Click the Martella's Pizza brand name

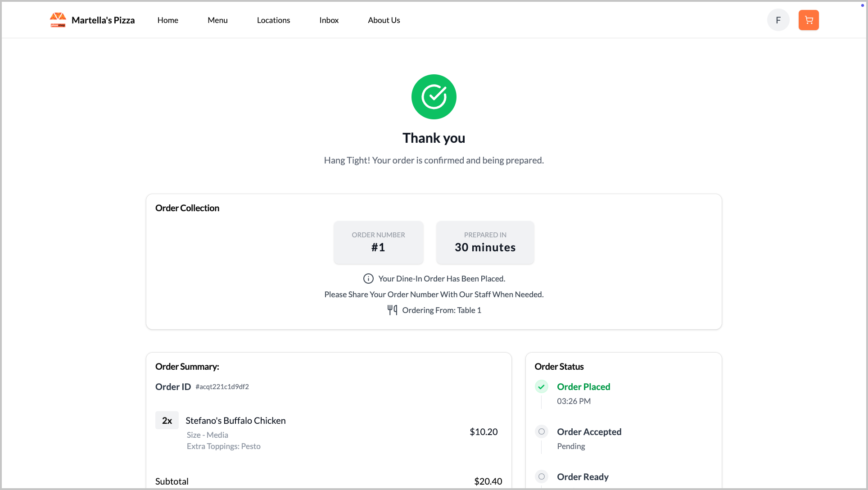tap(103, 20)
